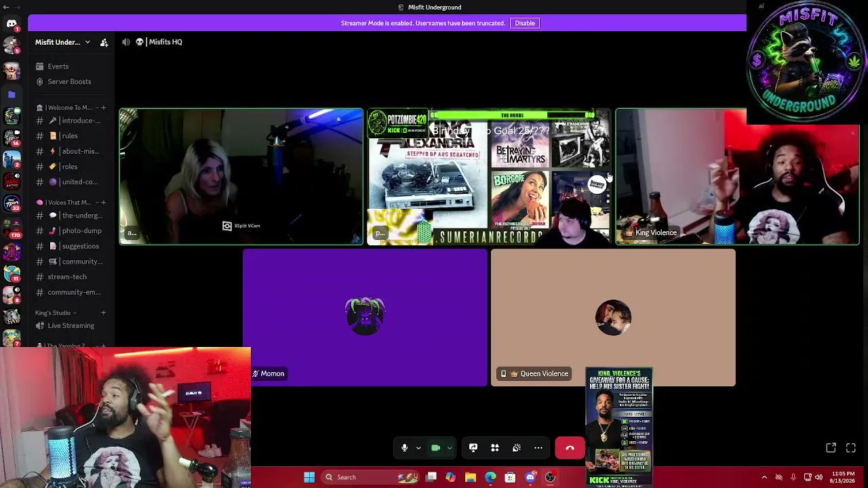Enter full screen call view
This screenshot has width=868, height=488.
pos(851,448)
